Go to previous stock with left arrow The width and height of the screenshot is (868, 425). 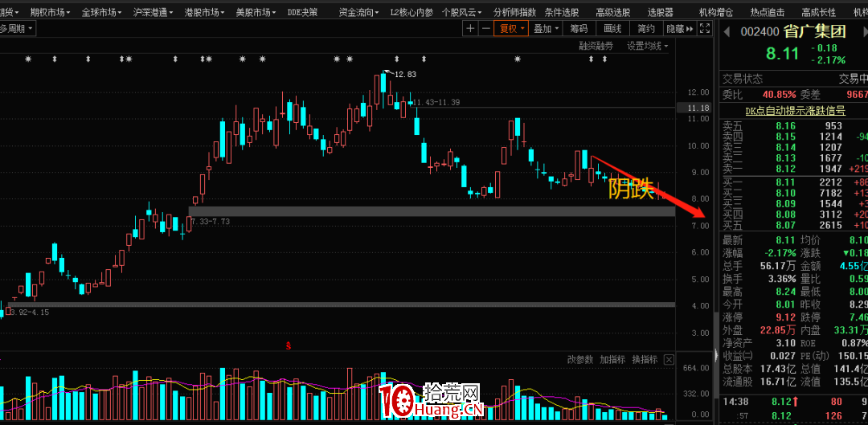pos(727,31)
